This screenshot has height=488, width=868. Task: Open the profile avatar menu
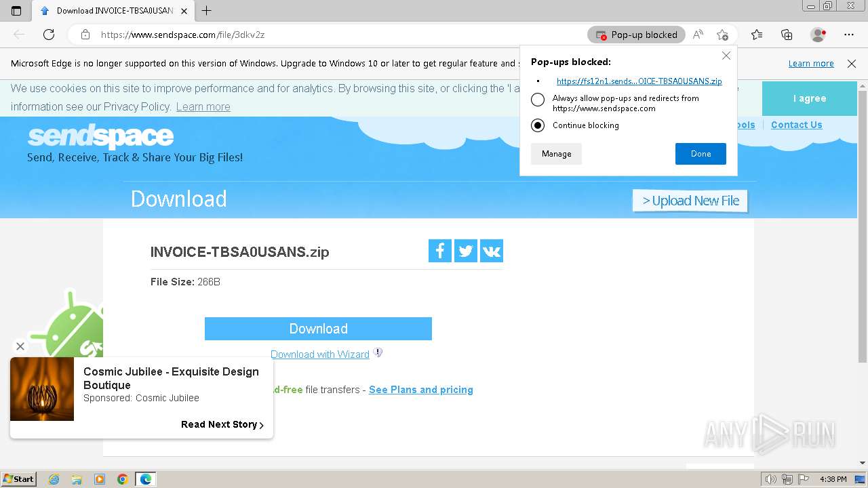[x=818, y=35]
